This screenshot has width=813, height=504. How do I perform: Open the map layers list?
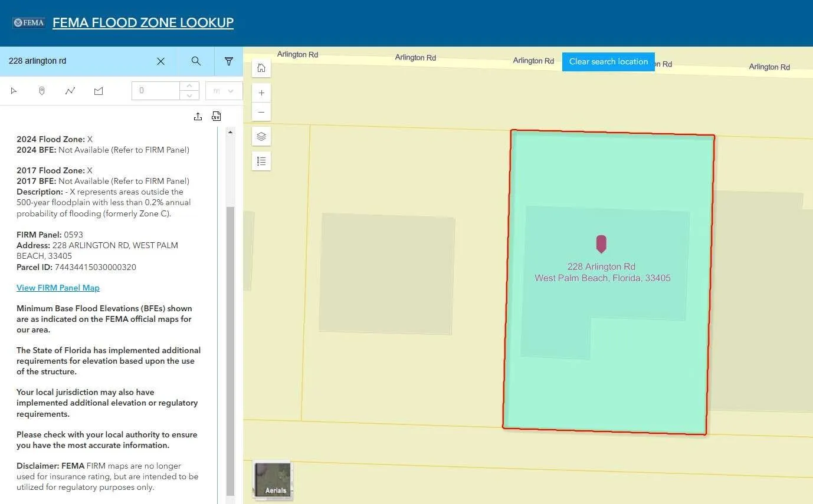261,136
